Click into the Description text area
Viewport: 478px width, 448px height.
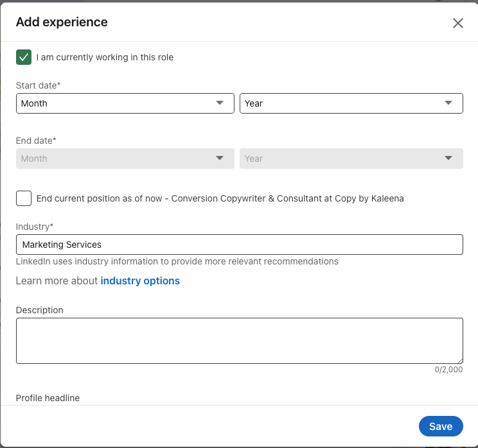click(240, 341)
